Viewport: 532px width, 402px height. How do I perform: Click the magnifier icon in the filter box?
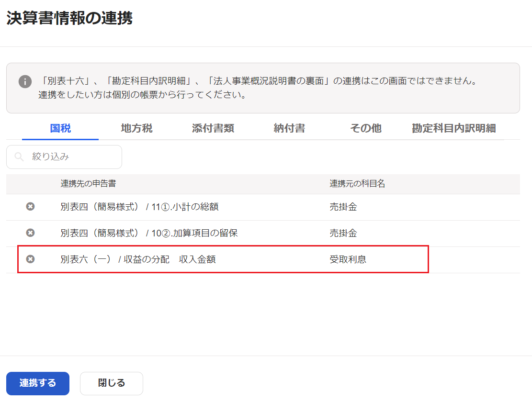pos(19,156)
